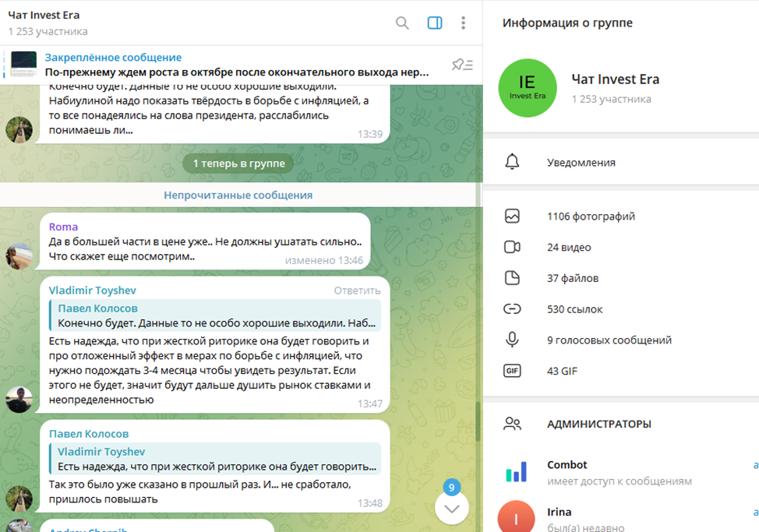Image resolution: width=759 pixels, height=532 pixels.
Task: Click the chain link icon
Action: point(512,308)
